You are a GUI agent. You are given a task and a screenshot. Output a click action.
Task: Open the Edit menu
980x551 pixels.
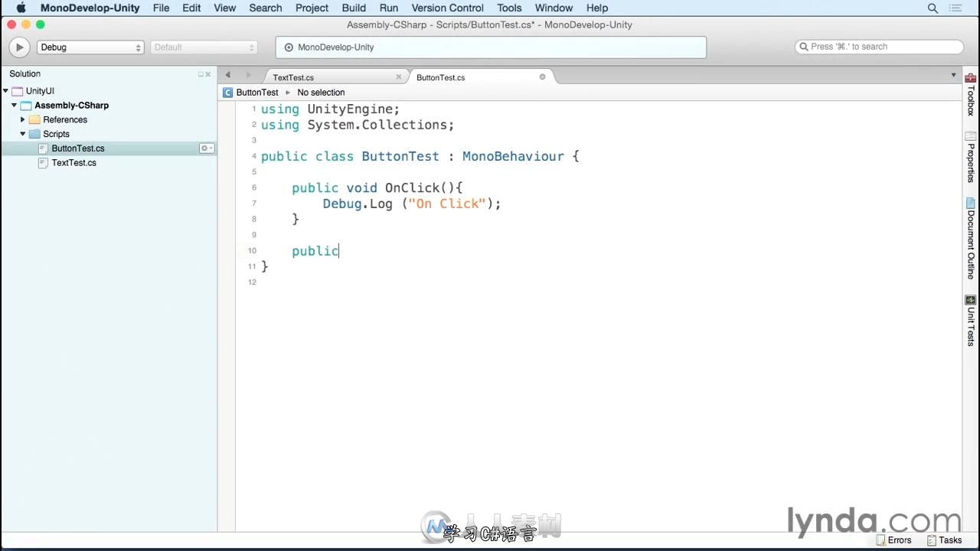point(191,8)
